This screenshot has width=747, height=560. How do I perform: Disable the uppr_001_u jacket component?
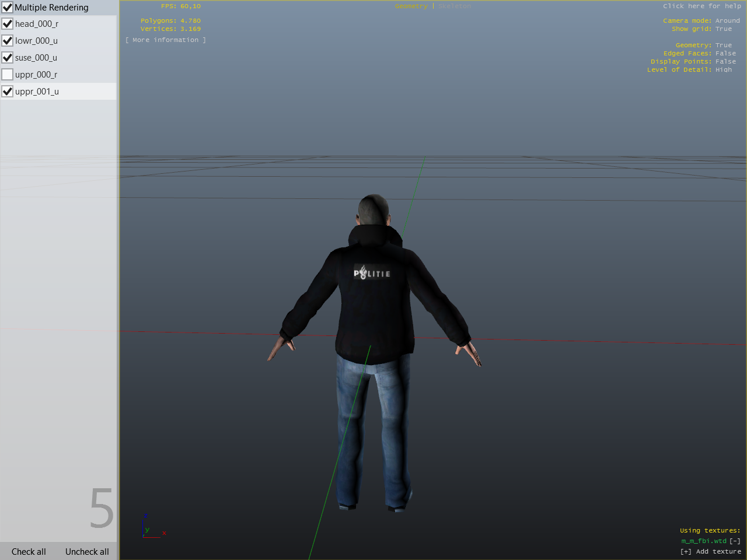click(8, 92)
